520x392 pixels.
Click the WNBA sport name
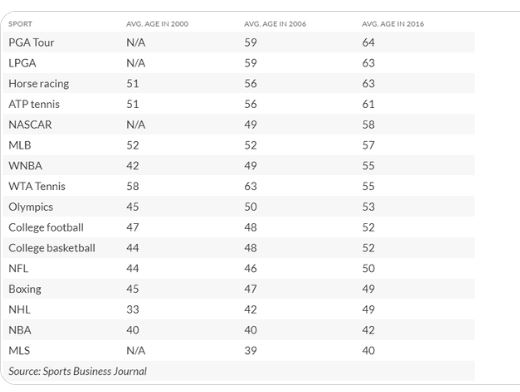[x=25, y=166]
